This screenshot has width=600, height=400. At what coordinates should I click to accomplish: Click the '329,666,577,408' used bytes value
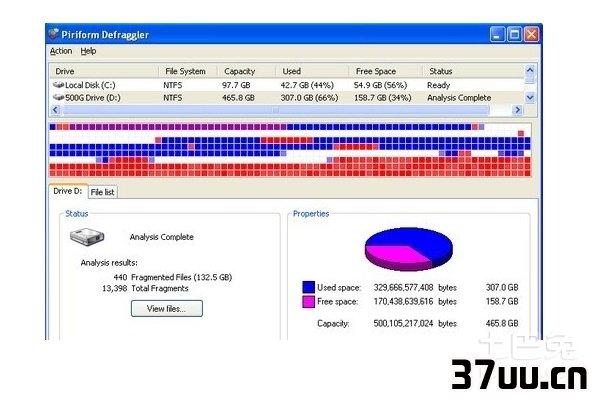(x=403, y=287)
